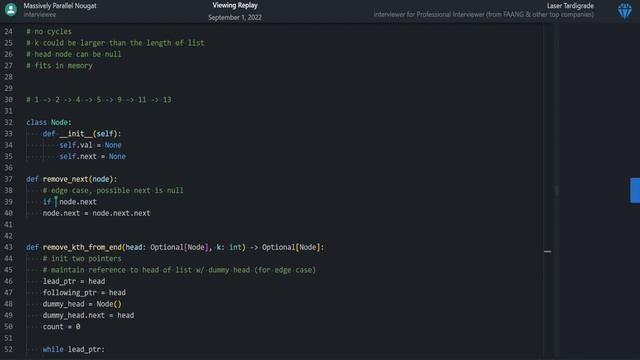Image resolution: width=640 pixels, height=360 pixels.
Task: Click the comment '# head node can be null'
Action: 73,54
